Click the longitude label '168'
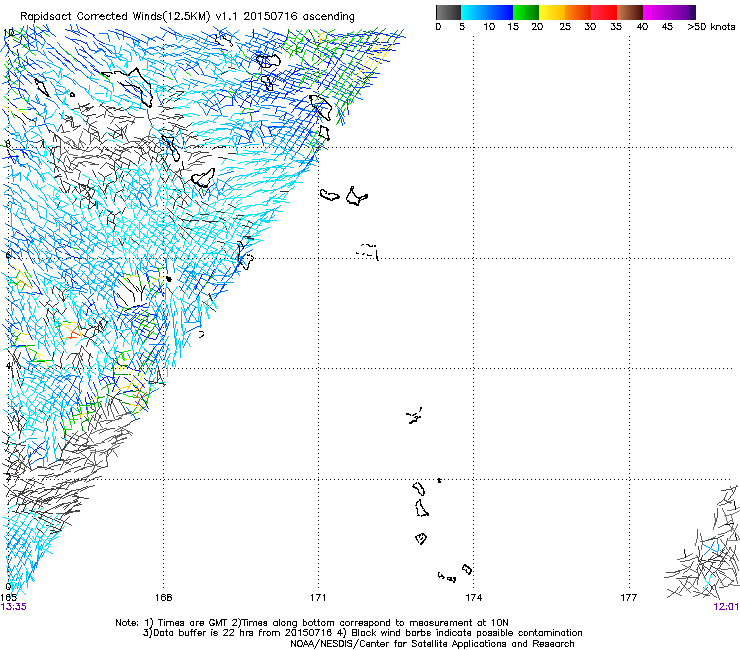This screenshot has height=650, width=740. 163,598
